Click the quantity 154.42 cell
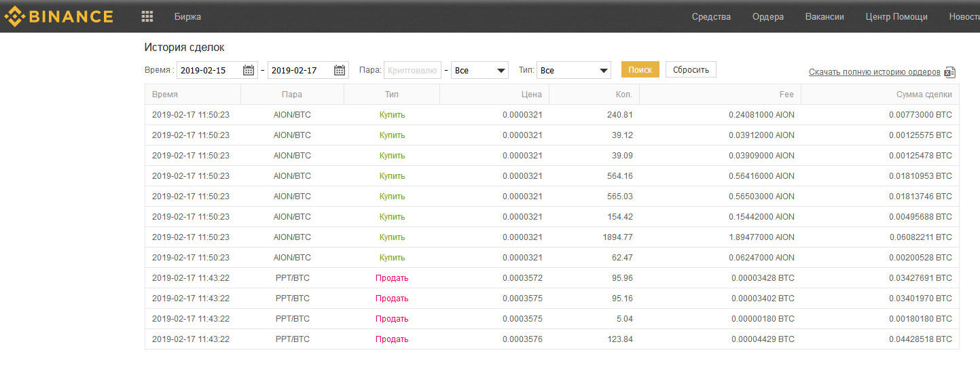The image size is (980, 374). [x=620, y=217]
